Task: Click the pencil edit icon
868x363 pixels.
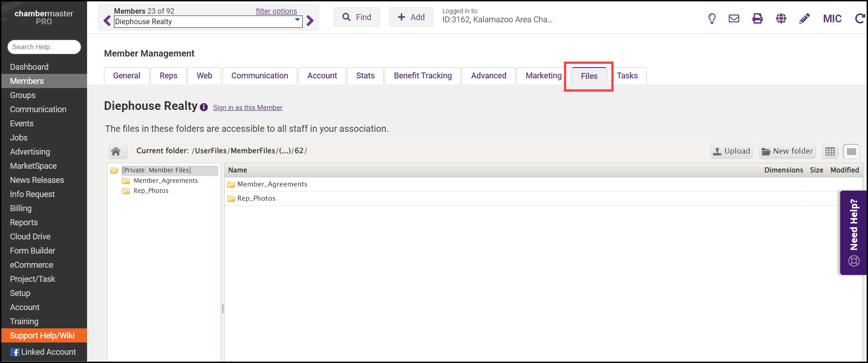Action: coord(805,18)
